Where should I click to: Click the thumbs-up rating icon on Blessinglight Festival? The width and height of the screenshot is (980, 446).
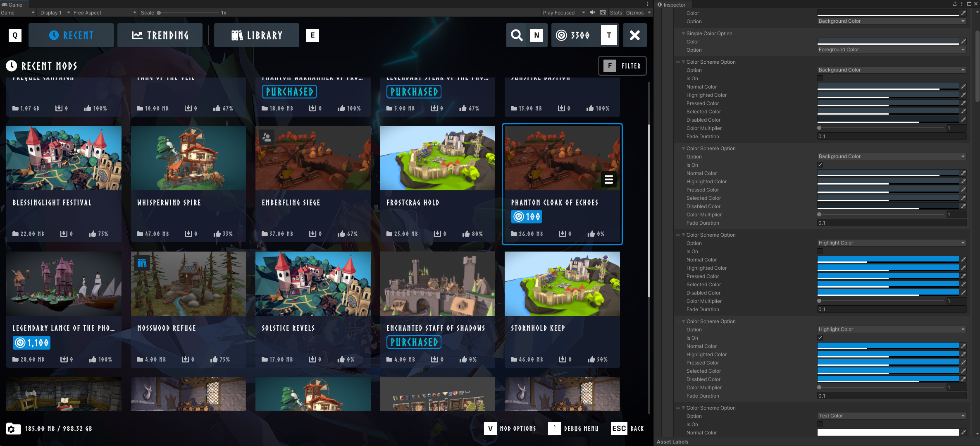[x=92, y=234]
